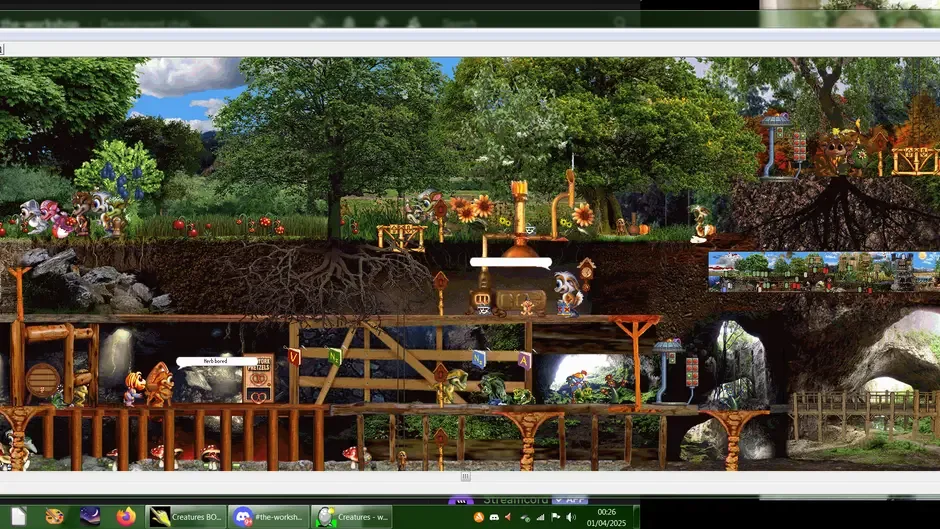Select the red V letter block
This screenshot has width=940, height=529.
(294, 356)
